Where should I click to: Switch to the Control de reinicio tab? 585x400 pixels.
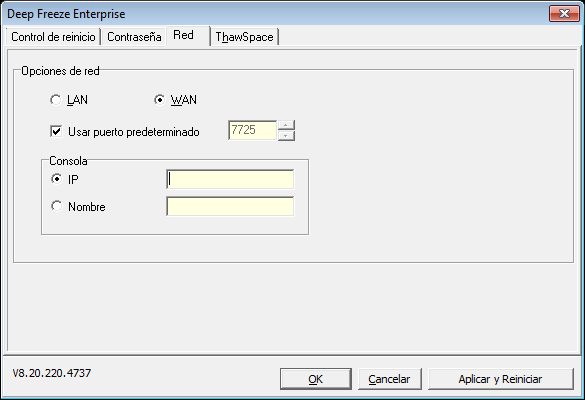53,37
